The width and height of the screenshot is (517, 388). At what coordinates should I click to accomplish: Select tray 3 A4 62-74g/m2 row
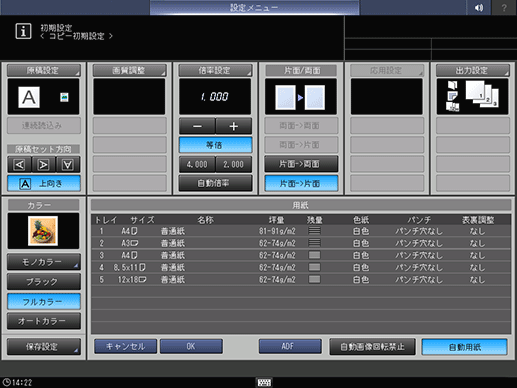[301, 255]
